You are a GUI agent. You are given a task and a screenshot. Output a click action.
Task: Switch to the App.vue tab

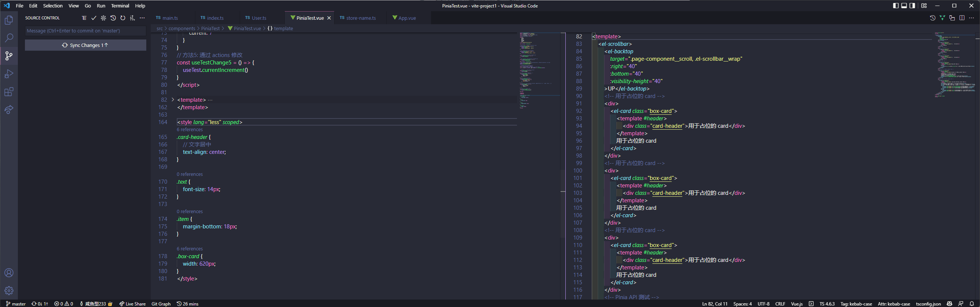407,18
